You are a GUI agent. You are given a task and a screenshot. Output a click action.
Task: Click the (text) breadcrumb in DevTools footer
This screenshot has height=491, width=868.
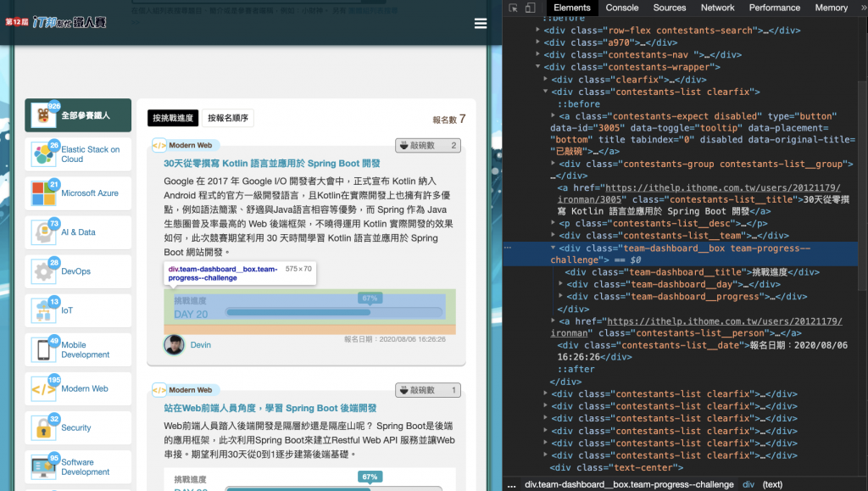pyautogui.click(x=772, y=485)
